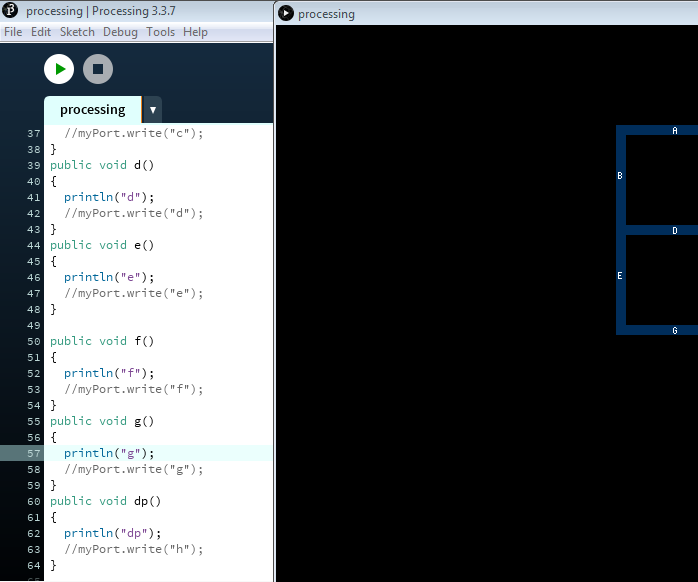
Task: Open the Edit menu
Action: point(41,32)
